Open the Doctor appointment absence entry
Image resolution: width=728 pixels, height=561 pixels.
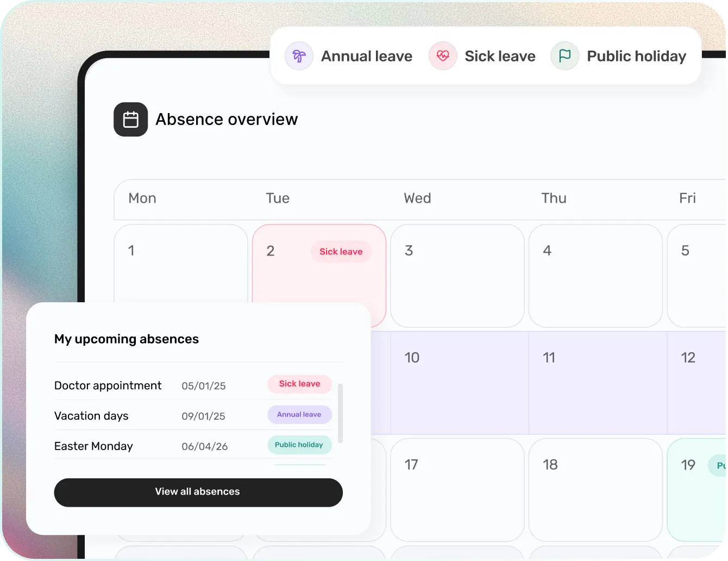click(108, 385)
